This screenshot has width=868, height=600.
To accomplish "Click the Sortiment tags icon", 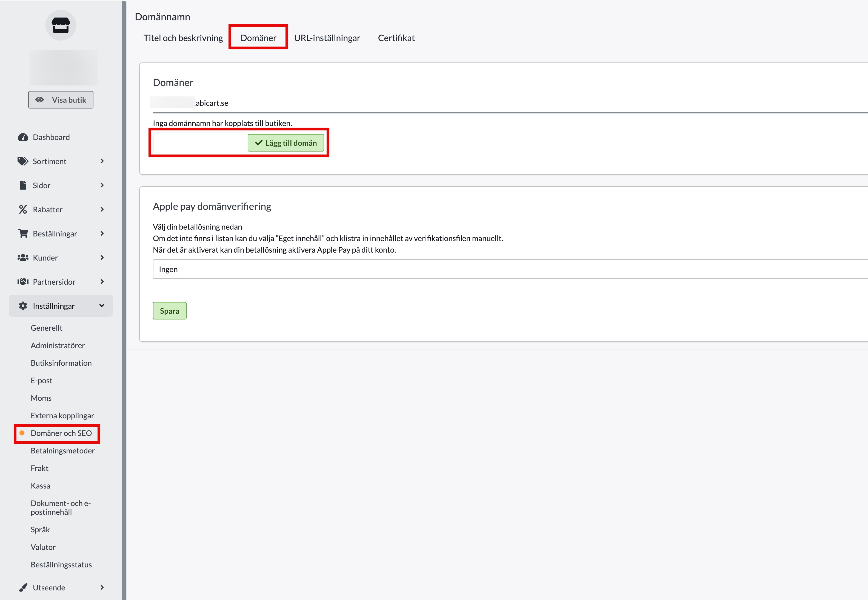I will click(x=23, y=161).
